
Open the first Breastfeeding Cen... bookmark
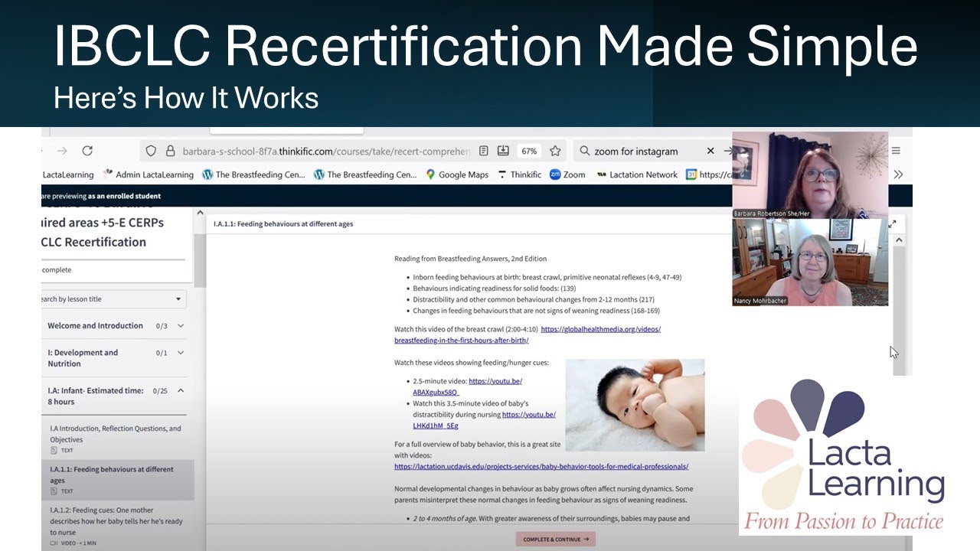click(253, 174)
